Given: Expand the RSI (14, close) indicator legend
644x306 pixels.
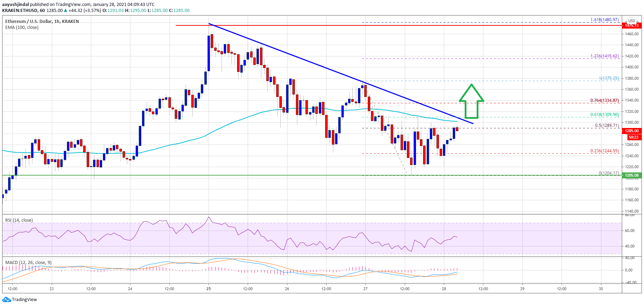Looking at the screenshot, I should coord(19,220).
